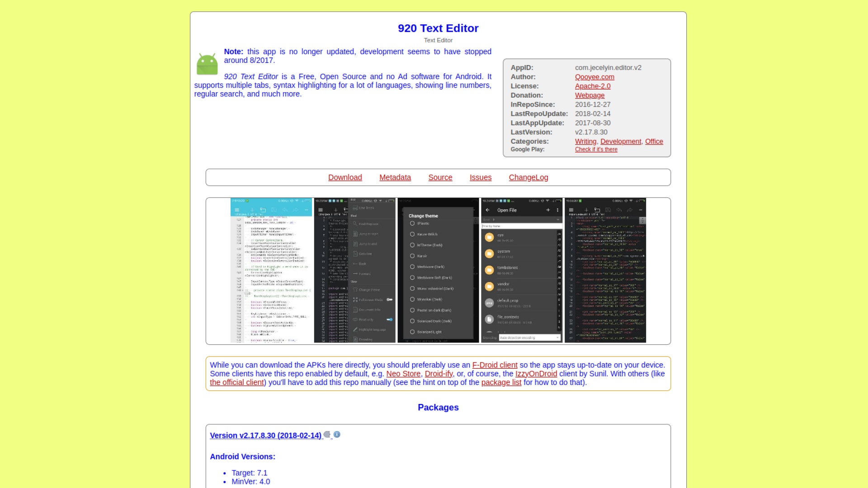
Task: Open the sort dropdown in the file path bar
Action: pyautogui.click(x=558, y=220)
